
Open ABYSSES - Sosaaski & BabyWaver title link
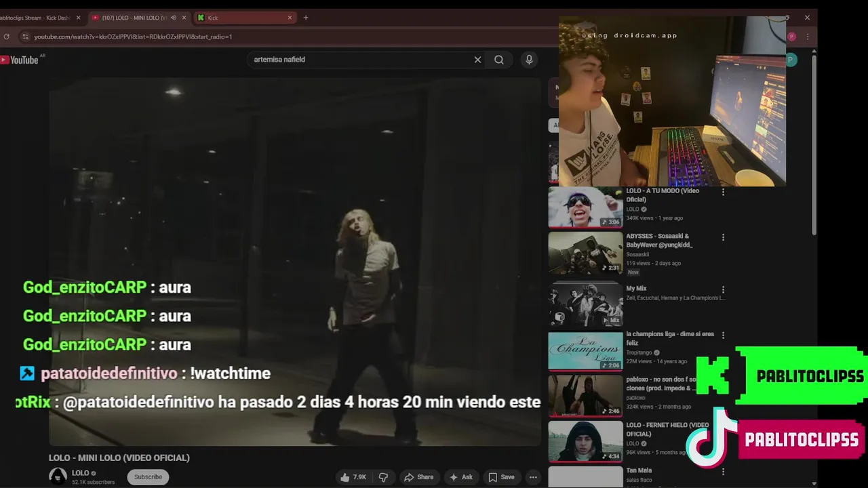[x=659, y=241]
